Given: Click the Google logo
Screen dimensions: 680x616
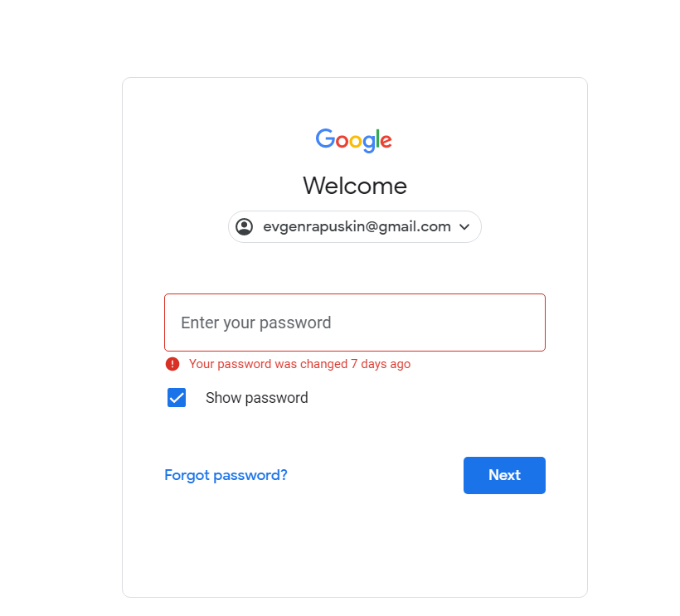Looking at the screenshot, I should pyautogui.click(x=354, y=140).
